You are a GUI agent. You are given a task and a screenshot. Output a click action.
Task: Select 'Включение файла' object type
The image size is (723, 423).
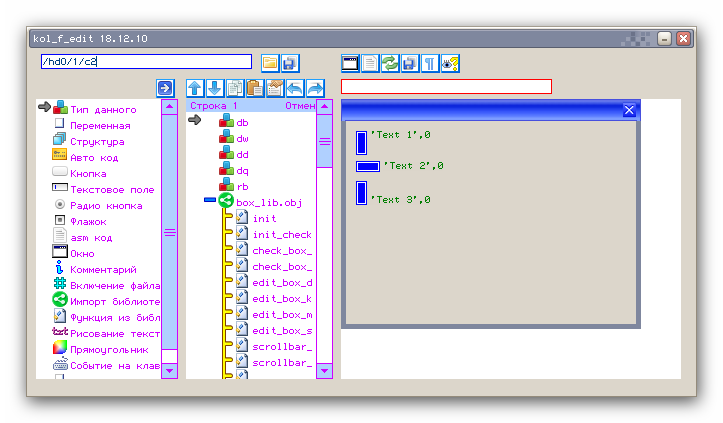click(115, 286)
